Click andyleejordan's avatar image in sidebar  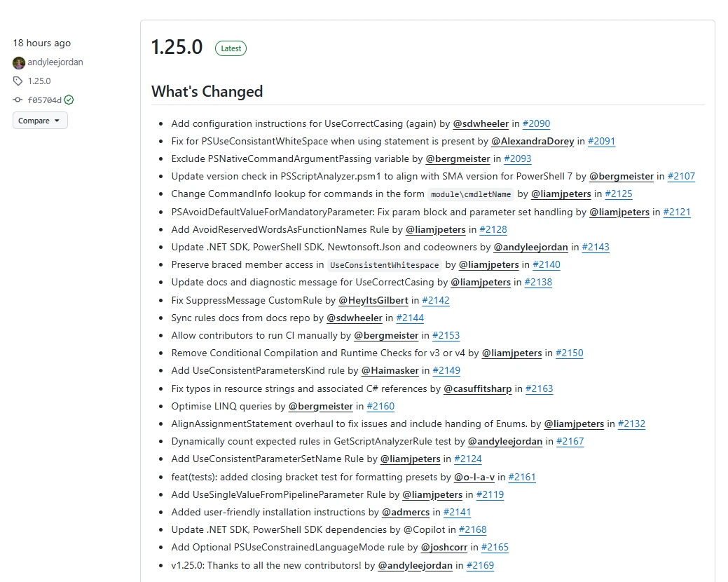(x=19, y=62)
